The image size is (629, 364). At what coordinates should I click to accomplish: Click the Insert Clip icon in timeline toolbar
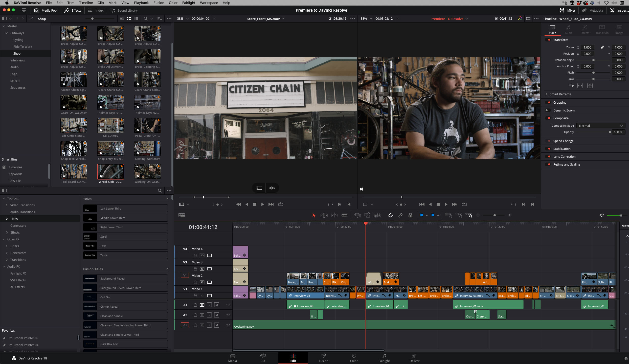[357, 215]
